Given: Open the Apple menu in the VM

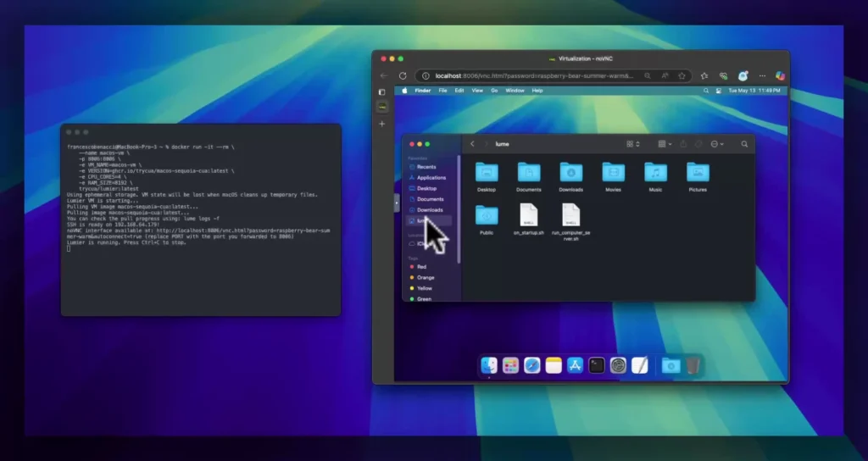Looking at the screenshot, I should [x=404, y=90].
